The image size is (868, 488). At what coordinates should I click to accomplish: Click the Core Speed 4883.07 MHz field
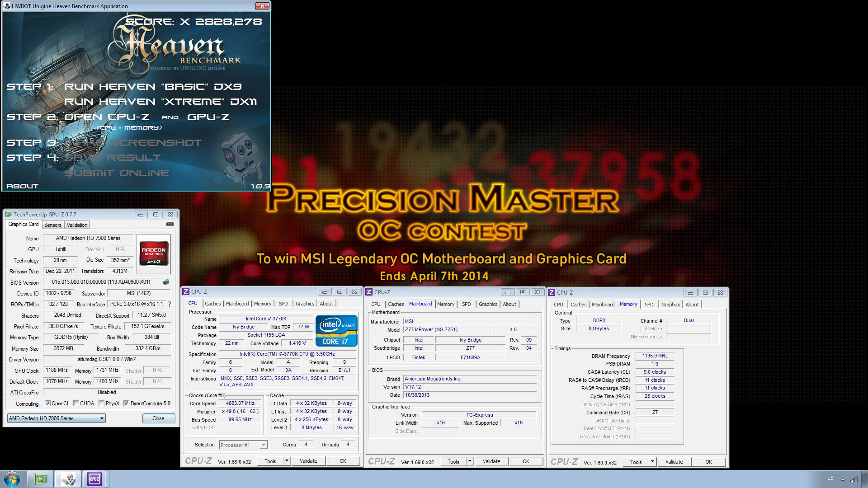click(240, 404)
